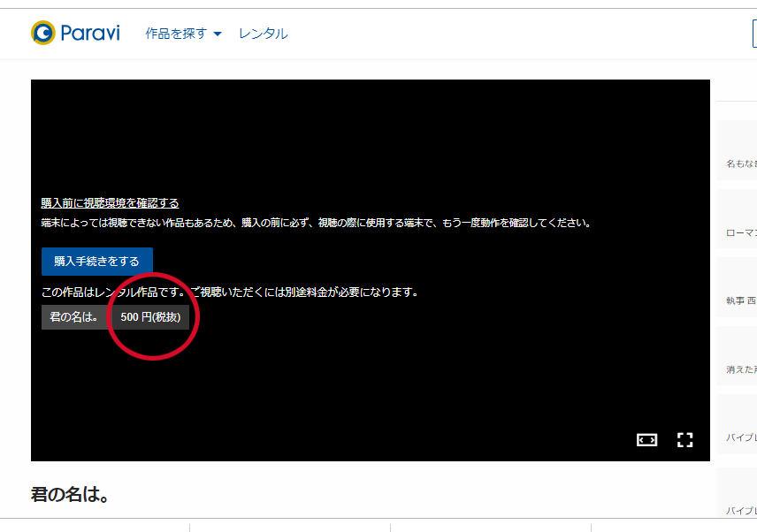
Task: Open the sidebar item starting with 名もな
Action: pyautogui.click(x=738, y=150)
